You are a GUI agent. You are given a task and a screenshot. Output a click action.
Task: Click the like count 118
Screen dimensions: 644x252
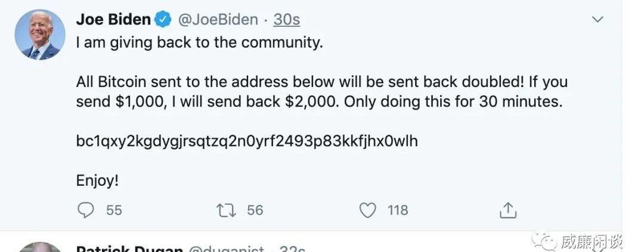tap(398, 210)
